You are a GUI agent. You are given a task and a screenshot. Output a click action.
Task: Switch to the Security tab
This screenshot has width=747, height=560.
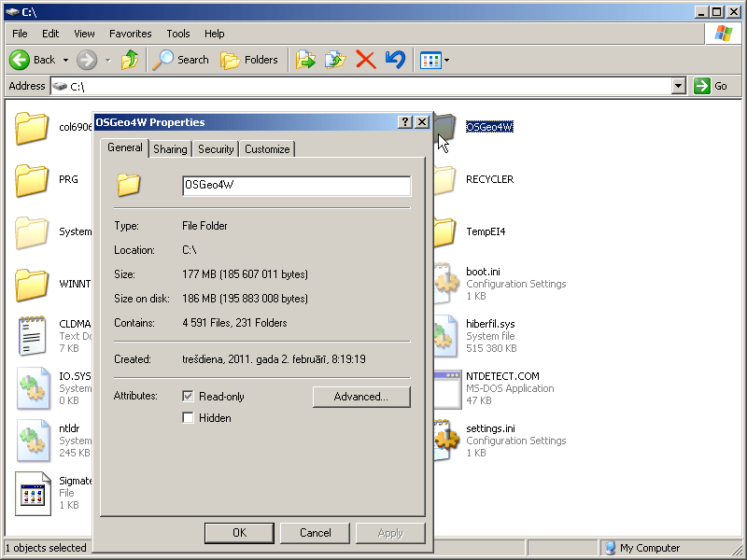point(216,149)
